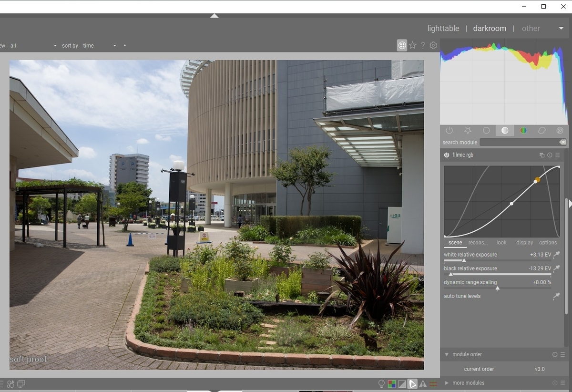Open global preferences gear icon

pos(433,45)
